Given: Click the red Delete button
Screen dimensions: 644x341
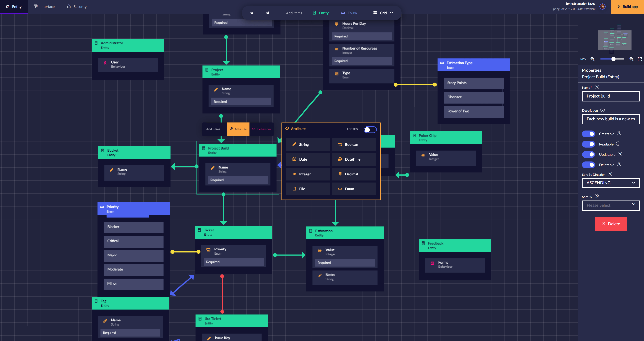Looking at the screenshot, I should pyautogui.click(x=611, y=224).
